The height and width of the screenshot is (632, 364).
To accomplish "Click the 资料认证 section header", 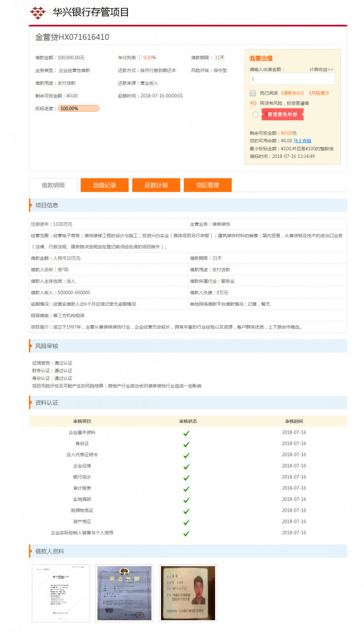I will tap(188, 403).
